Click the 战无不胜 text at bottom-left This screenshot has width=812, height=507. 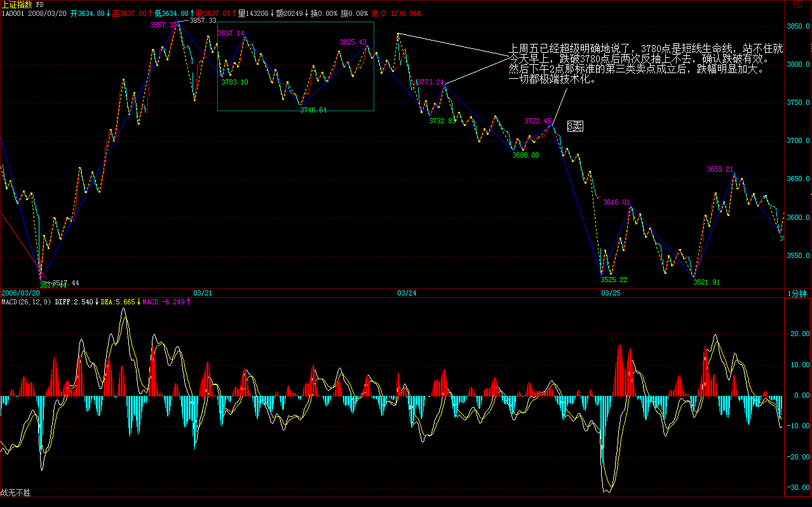(16, 492)
